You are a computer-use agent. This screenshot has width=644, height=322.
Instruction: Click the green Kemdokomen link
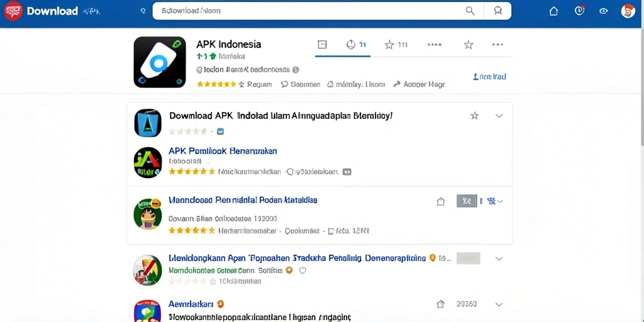click(x=211, y=270)
